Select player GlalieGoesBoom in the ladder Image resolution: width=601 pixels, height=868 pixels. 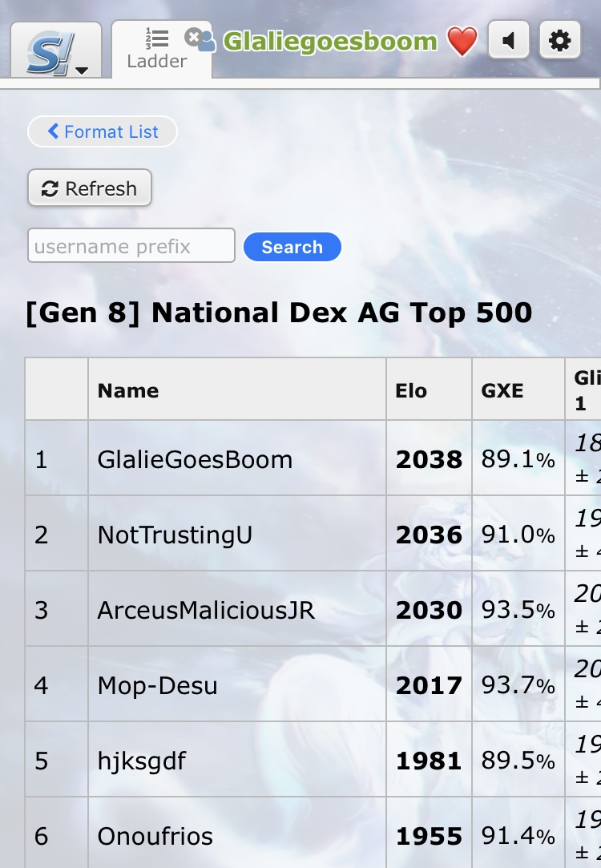[x=195, y=459]
